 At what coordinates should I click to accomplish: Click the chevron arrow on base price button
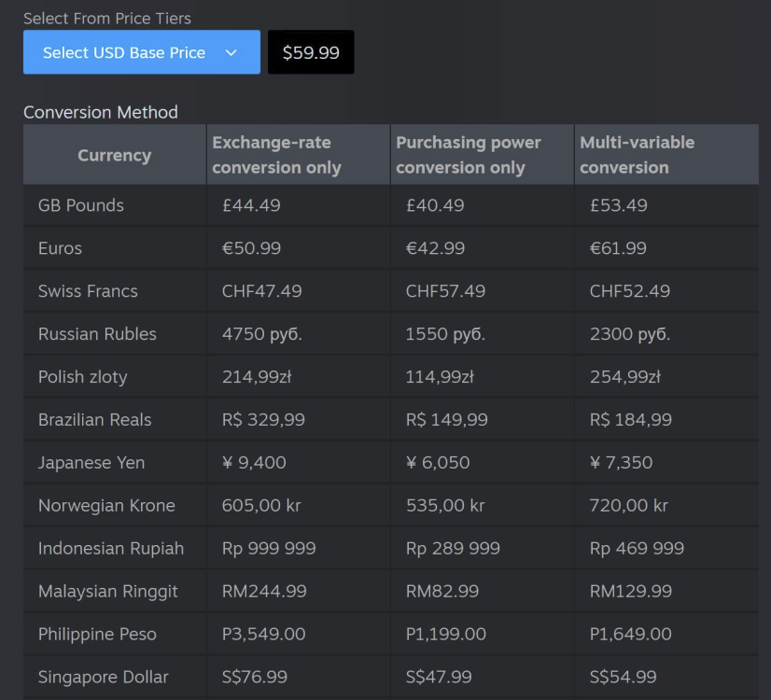click(231, 53)
